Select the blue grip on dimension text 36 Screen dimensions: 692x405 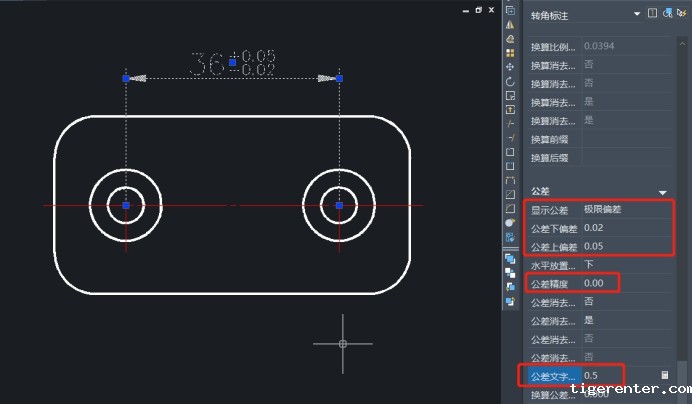point(232,62)
